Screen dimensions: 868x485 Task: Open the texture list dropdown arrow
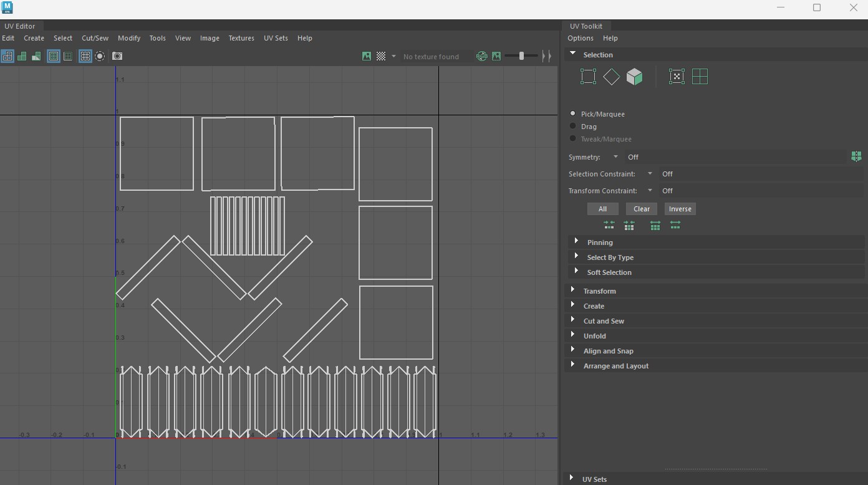coord(393,56)
